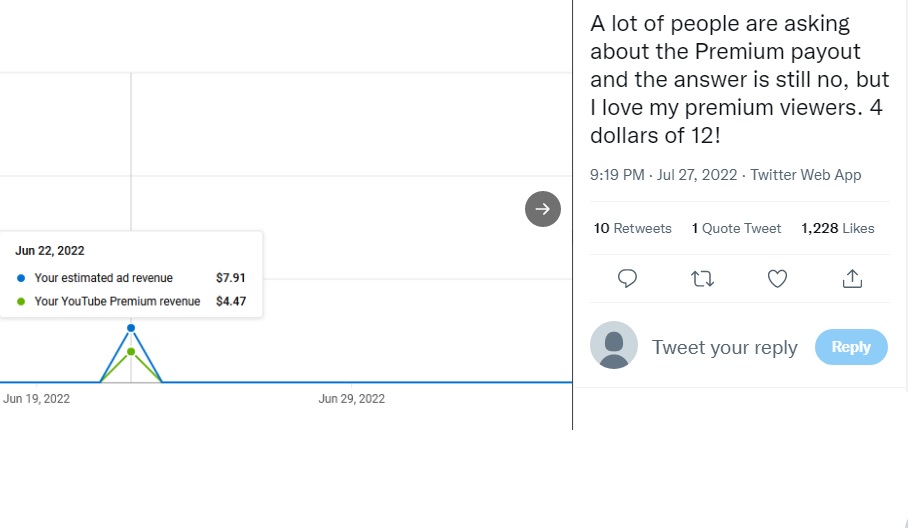Click the reply speech bubble icon

click(x=627, y=279)
